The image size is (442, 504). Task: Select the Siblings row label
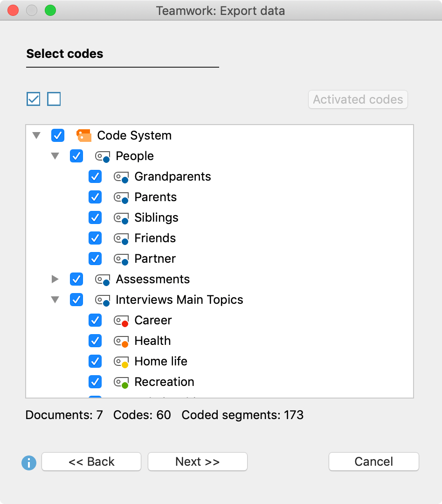coord(156,218)
